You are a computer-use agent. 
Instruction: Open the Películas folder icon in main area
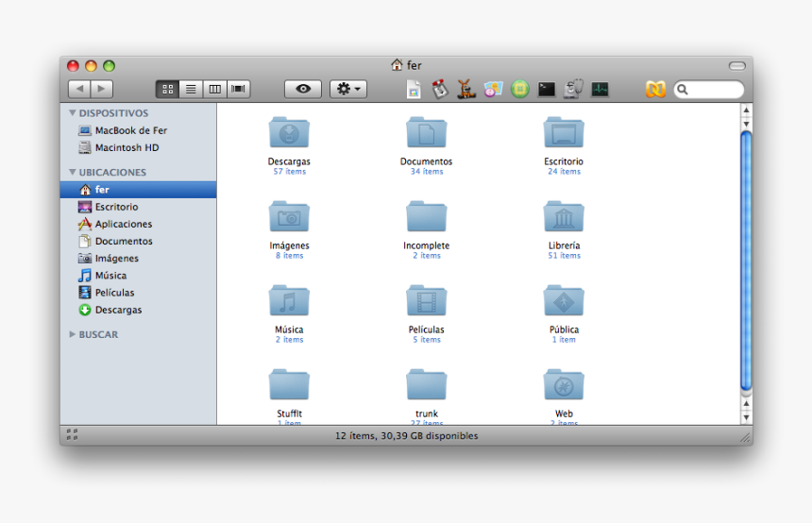coord(426,300)
